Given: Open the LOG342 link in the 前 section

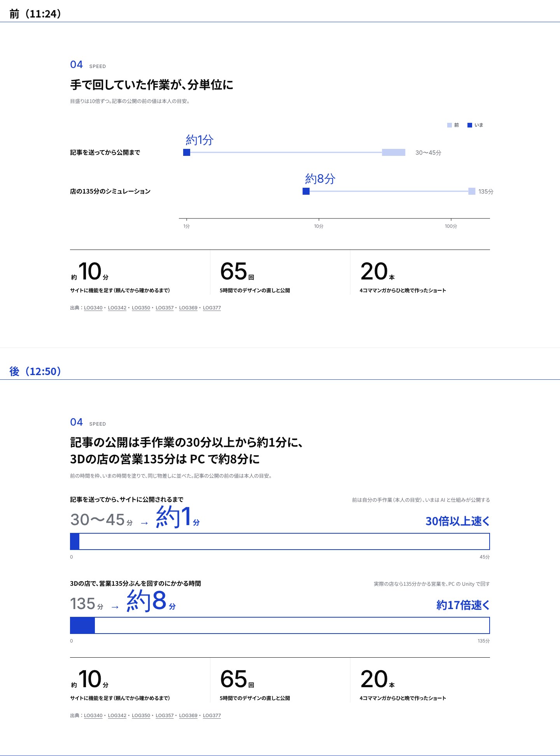Looking at the screenshot, I should click(x=117, y=308).
